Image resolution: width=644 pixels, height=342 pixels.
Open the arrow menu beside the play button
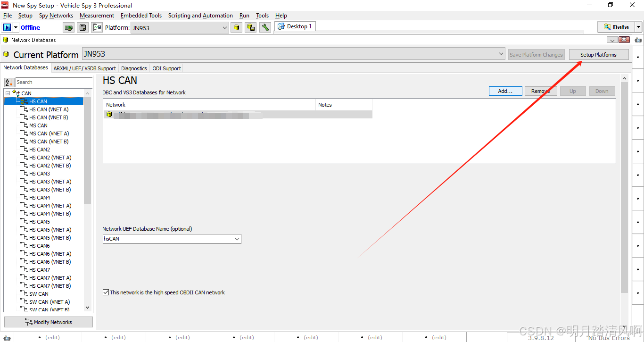(x=16, y=27)
